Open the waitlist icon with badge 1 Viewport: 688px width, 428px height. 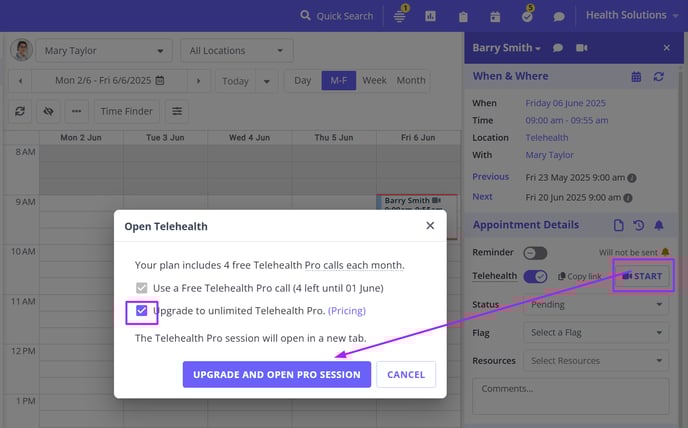pyautogui.click(x=399, y=16)
